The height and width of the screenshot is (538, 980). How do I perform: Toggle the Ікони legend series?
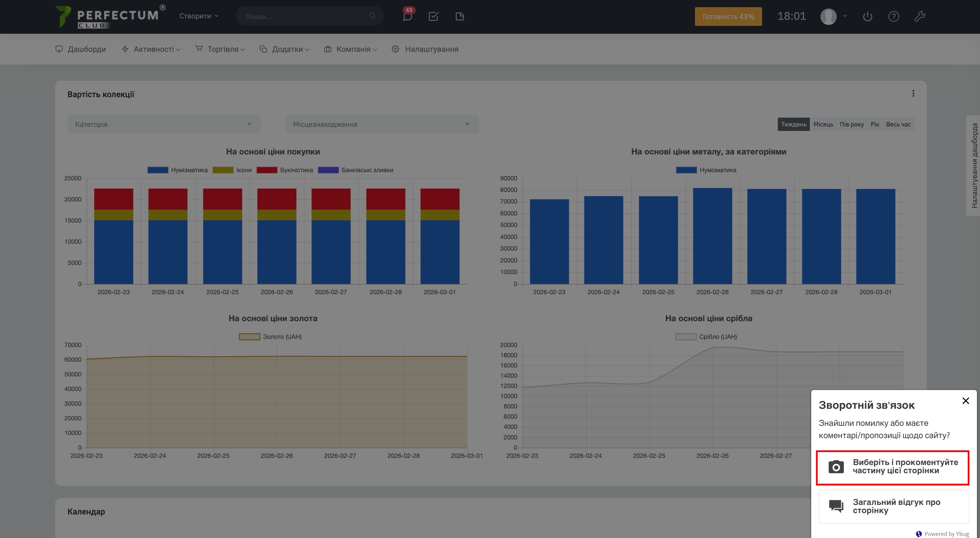pos(232,170)
